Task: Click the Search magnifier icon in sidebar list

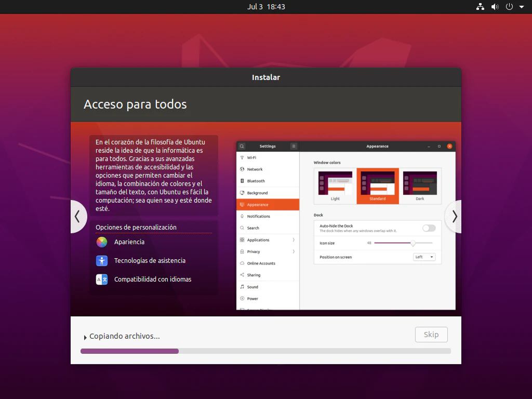Action: tap(242, 228)
